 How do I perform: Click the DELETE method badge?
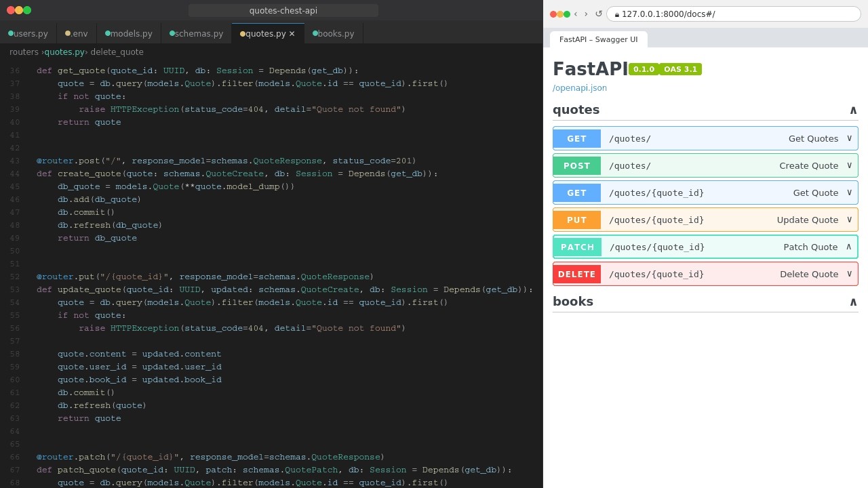577,274
